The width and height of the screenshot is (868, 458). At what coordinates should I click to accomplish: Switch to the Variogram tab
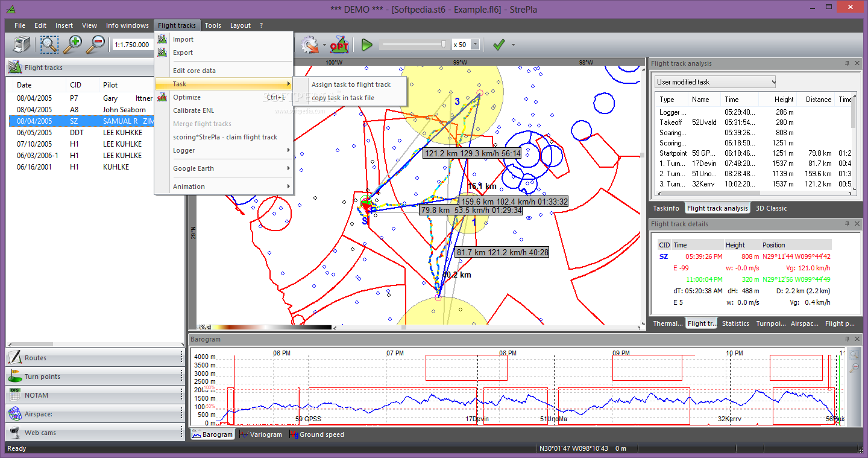pos(261,434)
